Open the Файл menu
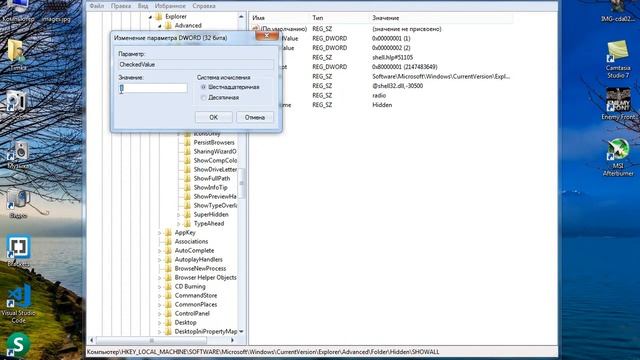 tap(97, 6)
